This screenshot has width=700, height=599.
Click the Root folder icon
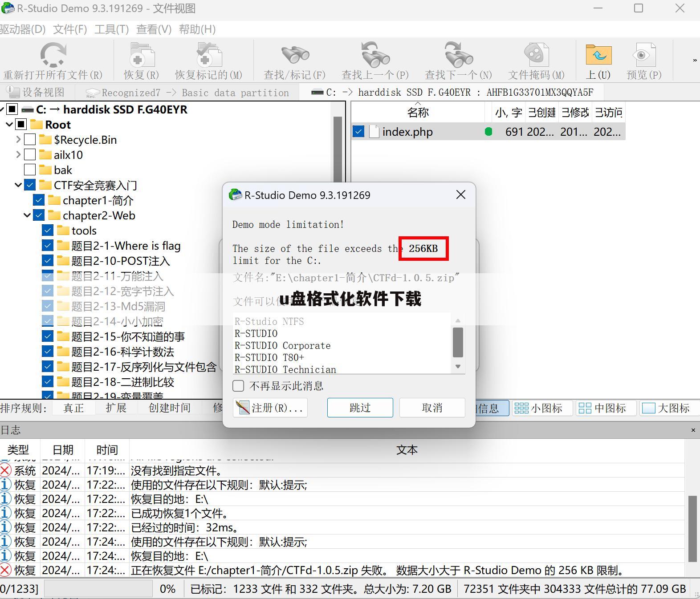36,125
